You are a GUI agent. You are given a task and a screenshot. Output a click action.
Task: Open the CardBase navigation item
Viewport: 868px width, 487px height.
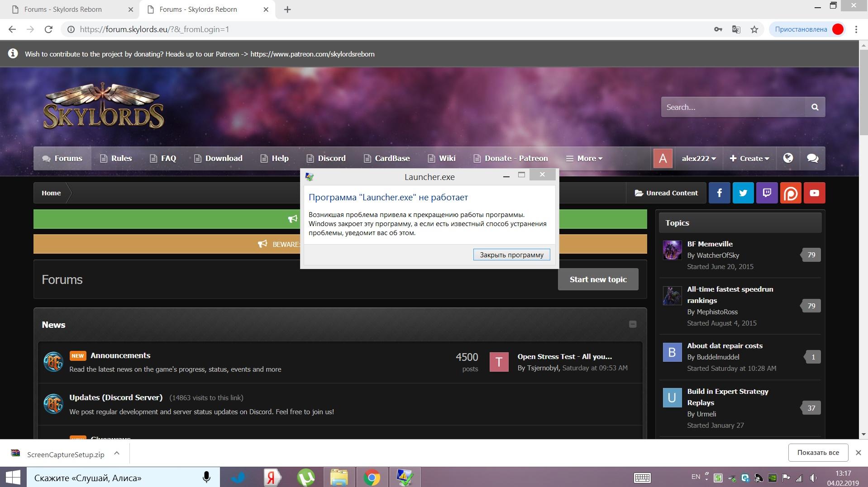coord(386,158)
